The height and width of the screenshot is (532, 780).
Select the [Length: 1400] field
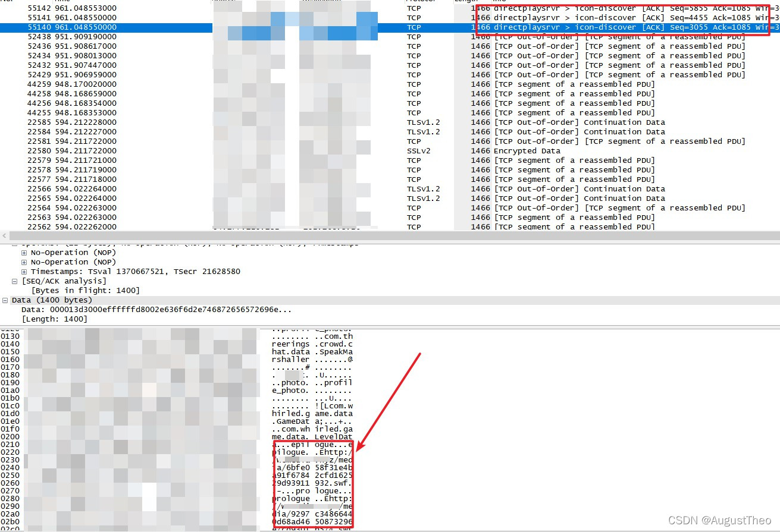(x=54, y=319)
